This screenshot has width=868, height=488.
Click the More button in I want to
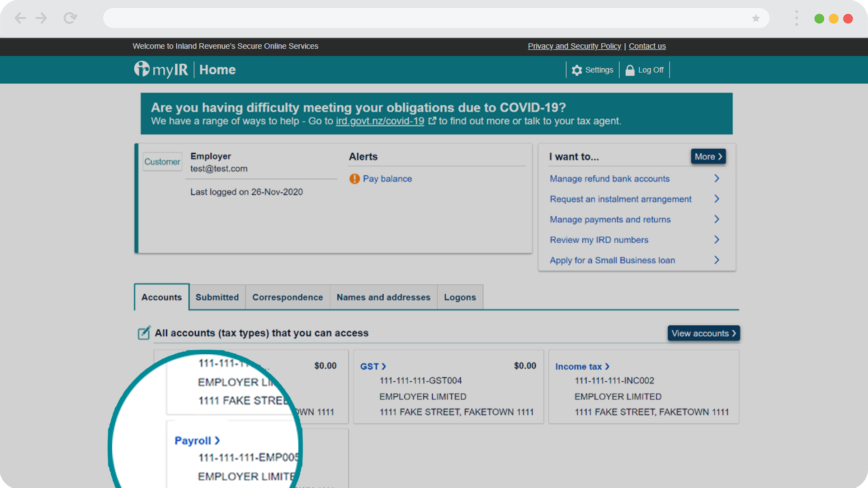click(708, 157)
